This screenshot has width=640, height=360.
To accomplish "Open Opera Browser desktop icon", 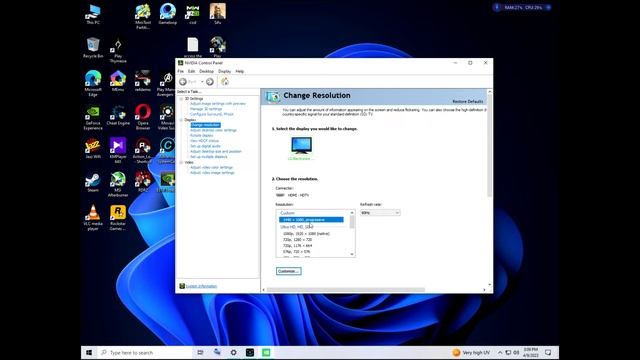I will coord(143,117).
